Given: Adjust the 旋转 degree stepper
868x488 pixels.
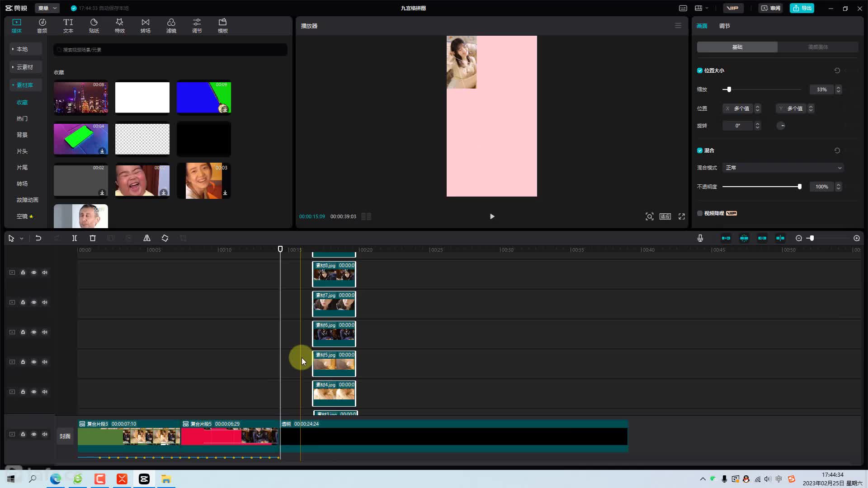Looking at the screenshot, I should click(x=758, y=126).
